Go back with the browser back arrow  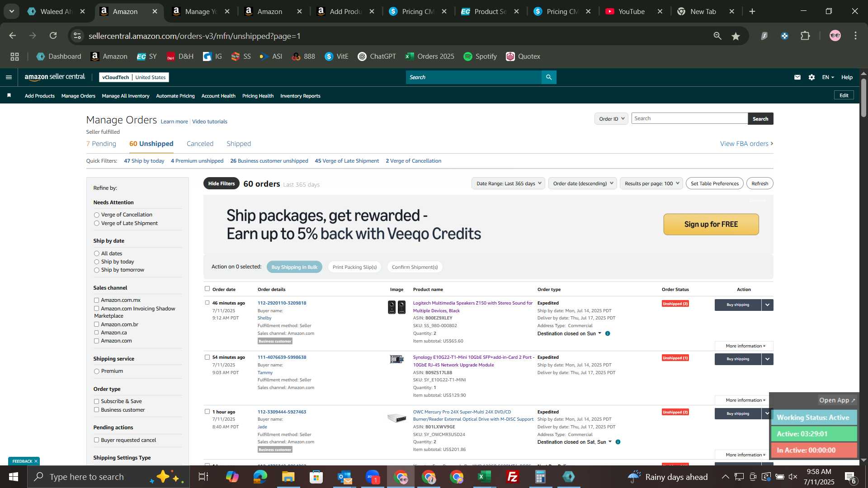(x=13, y=36)
